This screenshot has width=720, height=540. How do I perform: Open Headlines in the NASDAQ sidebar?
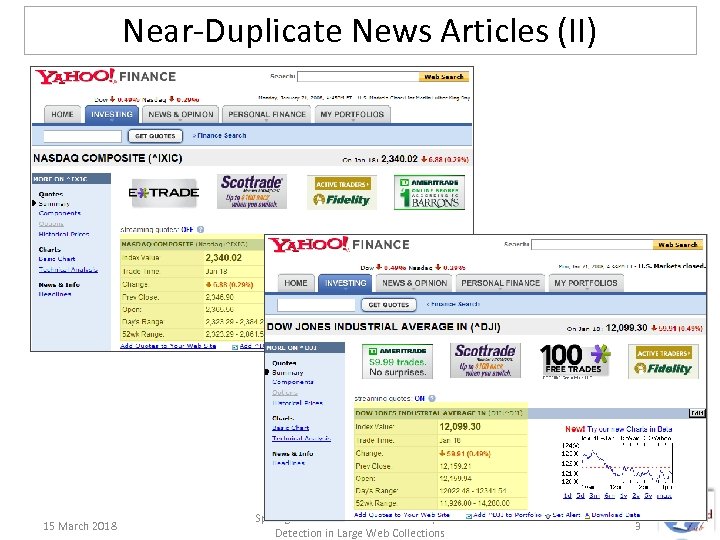click(x=55, y=294)
